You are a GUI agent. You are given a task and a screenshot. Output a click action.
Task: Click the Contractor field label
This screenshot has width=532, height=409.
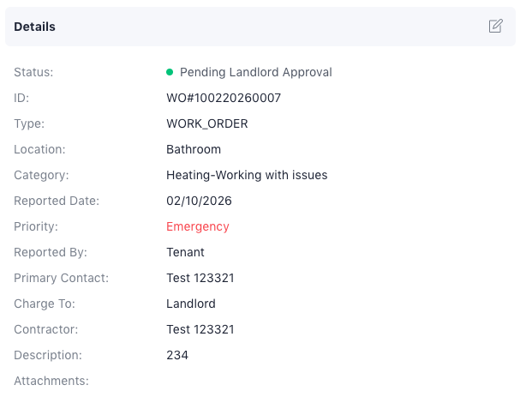click(45, 329)
